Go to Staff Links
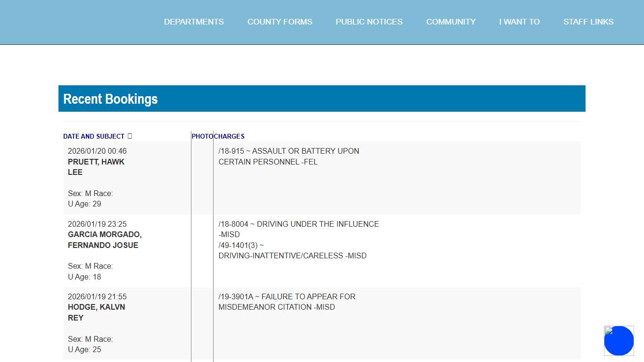The width and height of the screenshot is (644, 362). click(588, 22)
